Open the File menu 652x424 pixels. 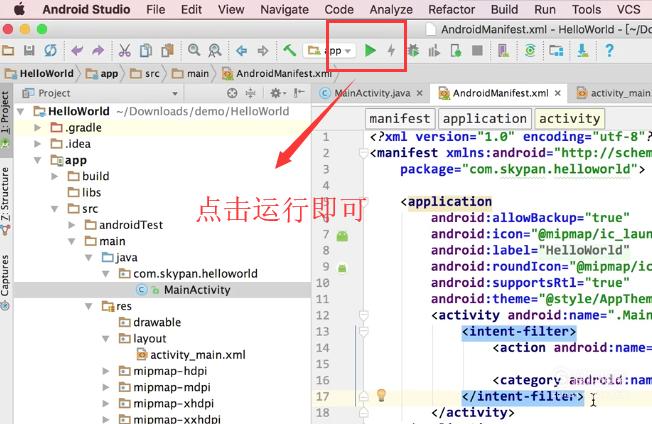(x=156, y=9)
